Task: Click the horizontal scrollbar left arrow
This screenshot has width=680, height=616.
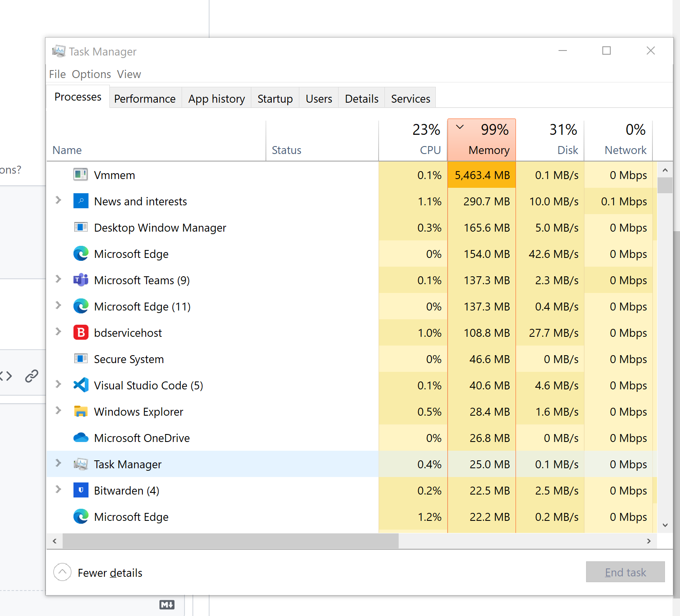Action: (55, 541)
